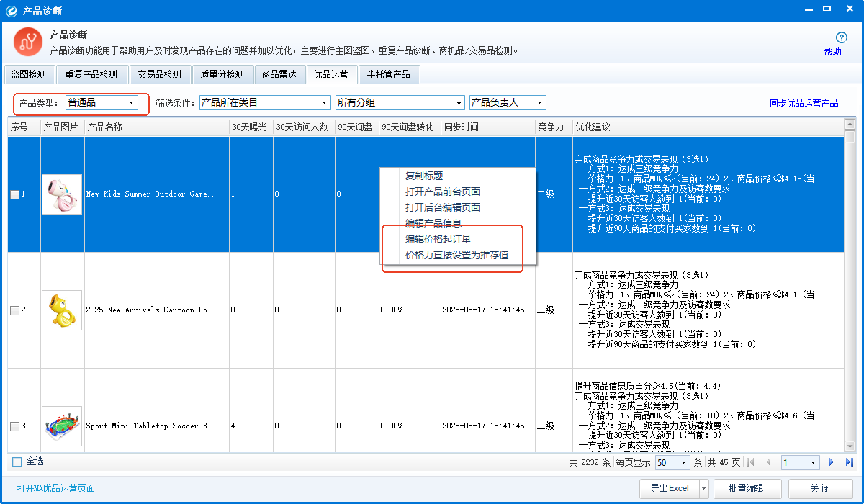Screen dimensions: 864x504
Task: Click the help question mark icon
Action: (x=841, y=37)
